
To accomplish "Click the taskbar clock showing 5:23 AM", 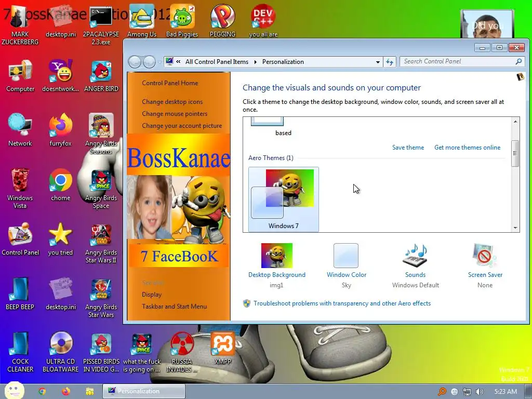I will [x=505, y=392].
